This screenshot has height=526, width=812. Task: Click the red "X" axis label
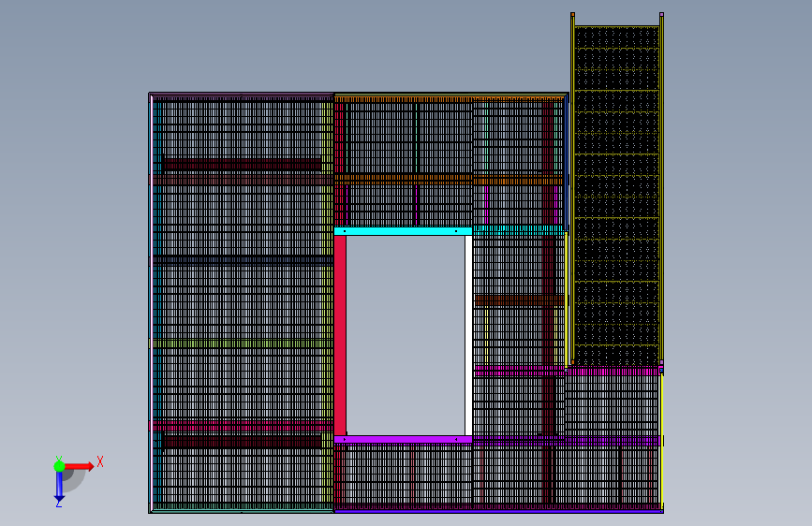pos(100,461)
